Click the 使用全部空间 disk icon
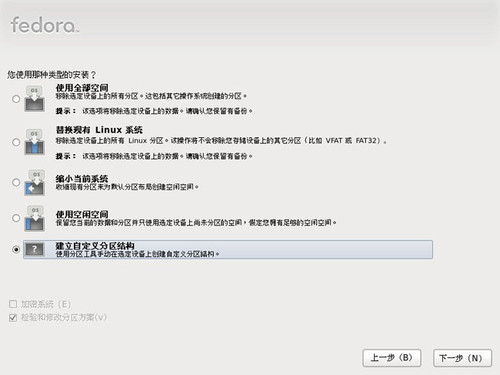Viewport: 500px width, 375px height. point(34,99)
